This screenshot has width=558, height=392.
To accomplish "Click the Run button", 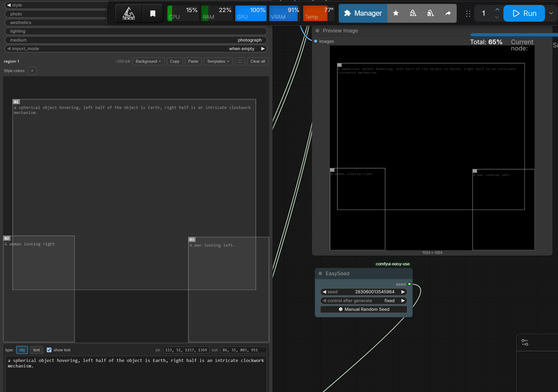I will point(524,13).
